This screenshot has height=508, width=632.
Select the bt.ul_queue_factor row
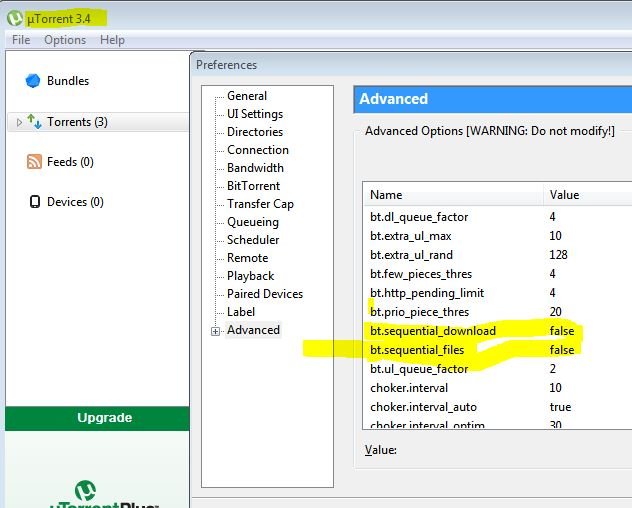pyautogui.click(x=497, y=369)
